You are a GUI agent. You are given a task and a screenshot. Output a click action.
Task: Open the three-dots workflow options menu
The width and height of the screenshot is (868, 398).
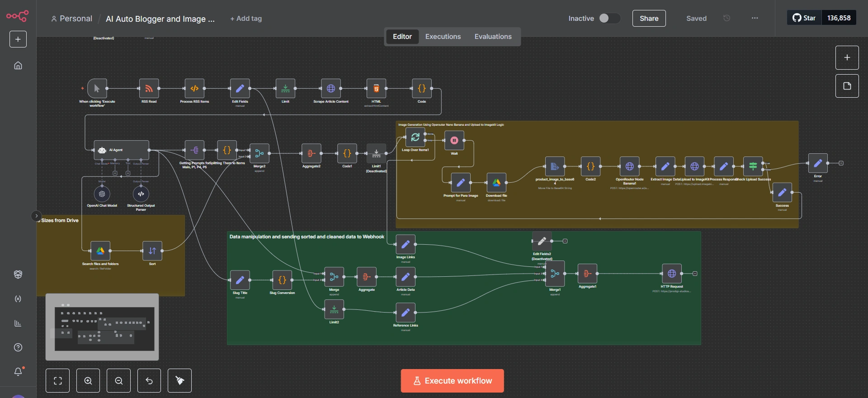755,18
